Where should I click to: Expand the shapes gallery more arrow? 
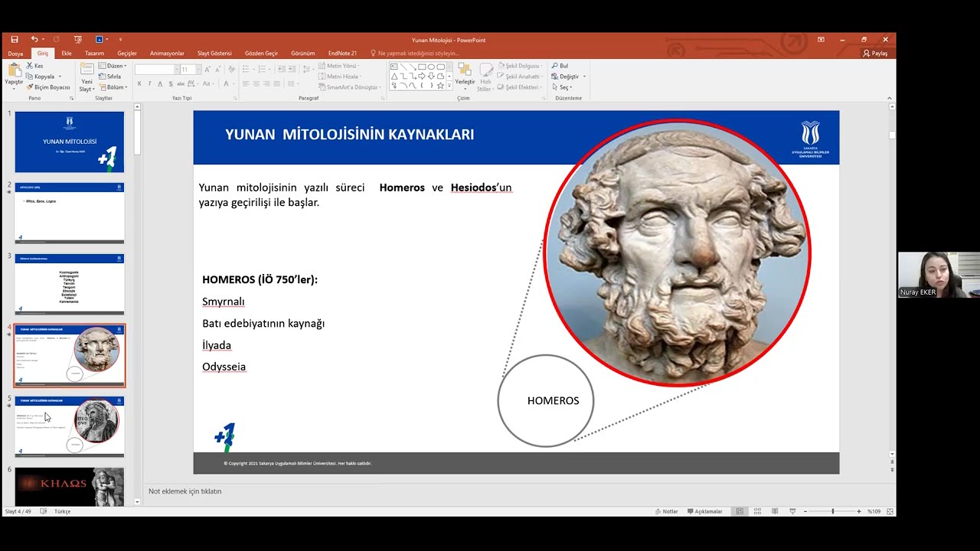coord(449,86)
